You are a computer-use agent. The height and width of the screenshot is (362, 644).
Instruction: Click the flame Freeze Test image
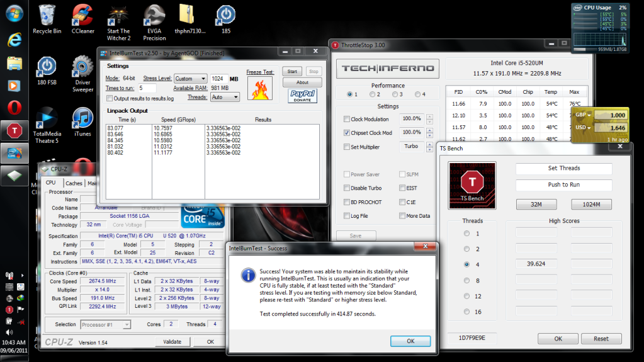[260, 88]
